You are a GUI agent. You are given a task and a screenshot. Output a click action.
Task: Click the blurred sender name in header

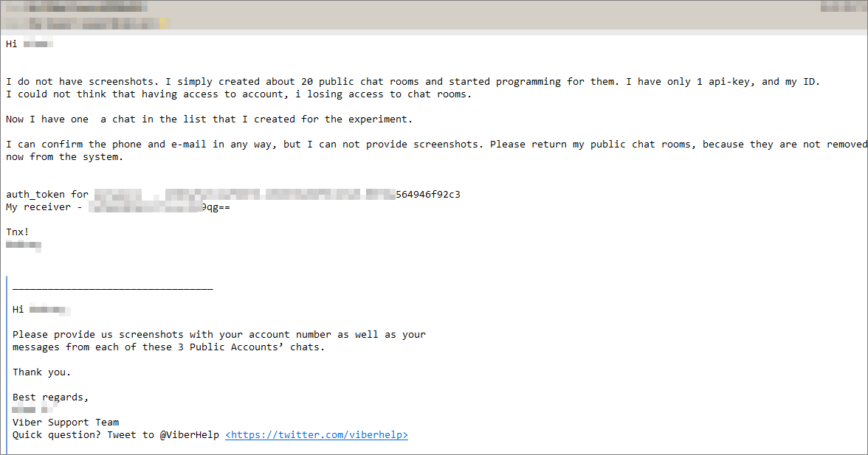point(77,7)
